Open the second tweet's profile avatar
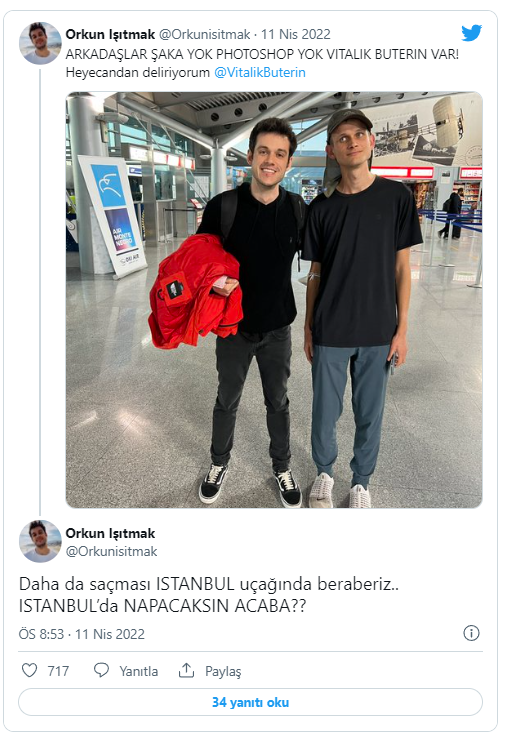Screen dimensions: 507x737 [x=40, y=541]
